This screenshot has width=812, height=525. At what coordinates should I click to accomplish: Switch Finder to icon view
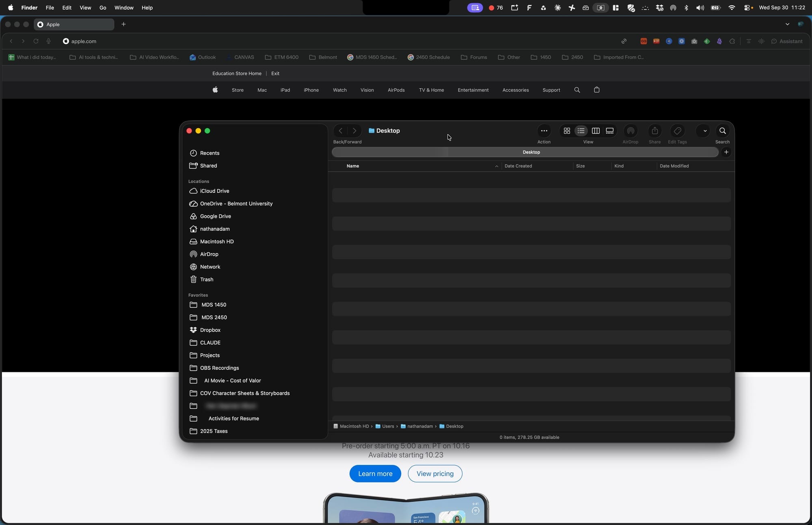point(567,131)
